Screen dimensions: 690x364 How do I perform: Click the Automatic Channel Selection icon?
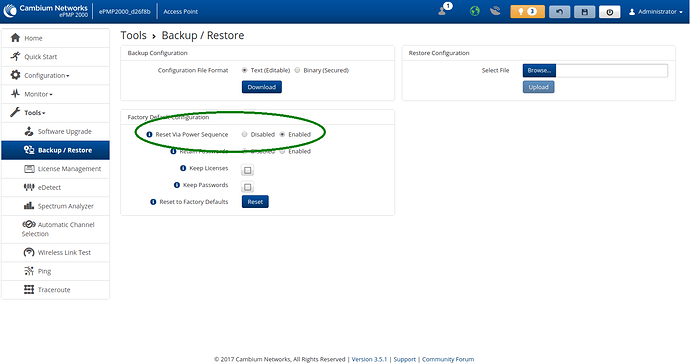(x=29, y=224)
